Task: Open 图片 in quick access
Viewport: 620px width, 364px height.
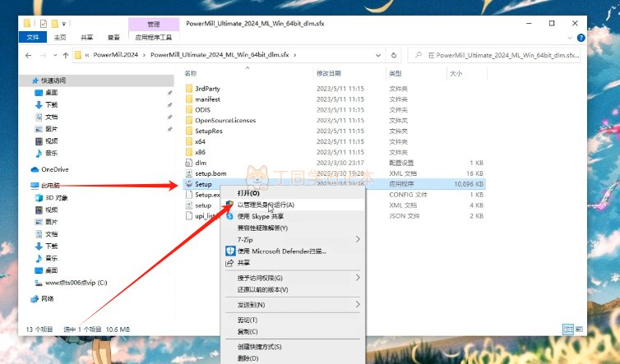Action: (52, 129)
